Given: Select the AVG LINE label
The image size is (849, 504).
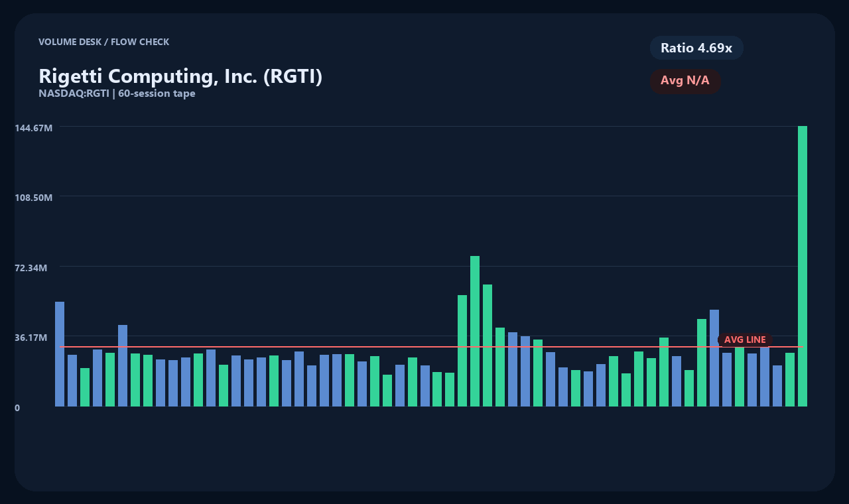Looking at the screenshot, I should click(745, 340).
